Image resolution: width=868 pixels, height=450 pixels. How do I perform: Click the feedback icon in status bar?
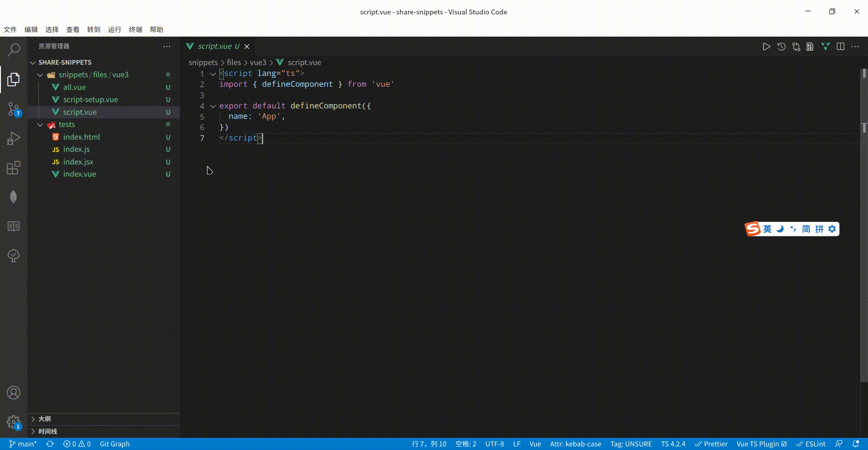tap(839, 444)
